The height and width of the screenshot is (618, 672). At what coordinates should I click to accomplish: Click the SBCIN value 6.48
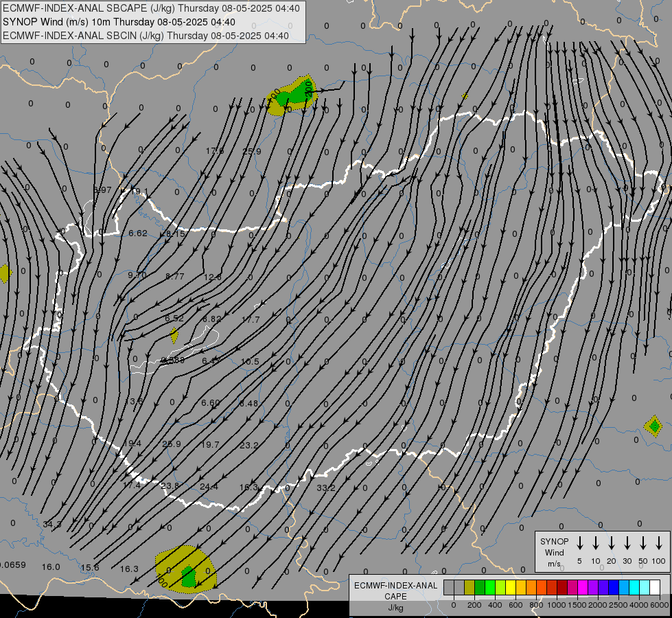click(x=248, y=404)
